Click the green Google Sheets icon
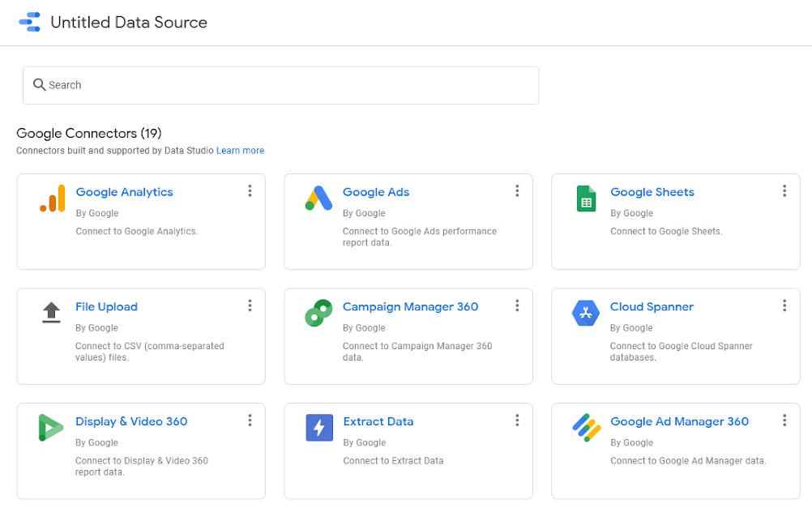Screen dimensions: 812x508 click(586, 199)
